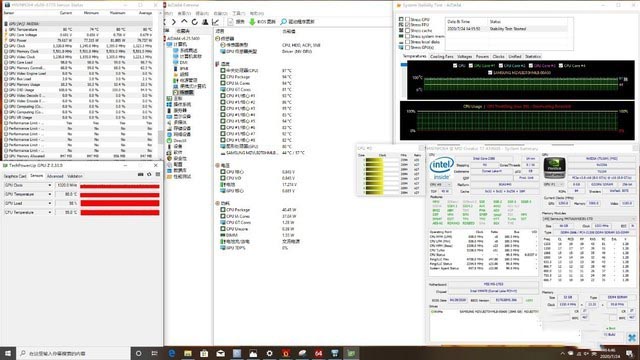Open the GPU Load sensor dropdown in GPU-Z

[x=50, y=203]
